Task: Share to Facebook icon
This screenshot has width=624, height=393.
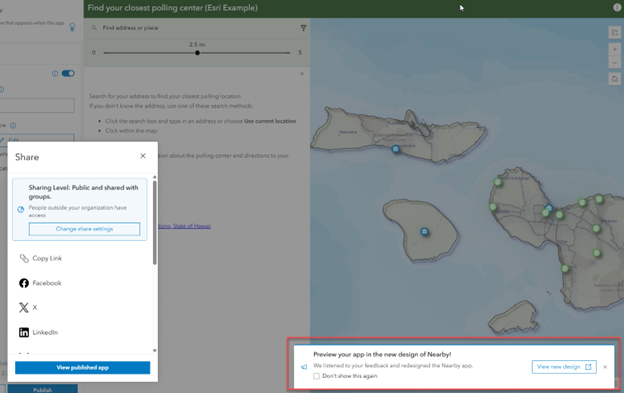Action: tap(24, 283)
